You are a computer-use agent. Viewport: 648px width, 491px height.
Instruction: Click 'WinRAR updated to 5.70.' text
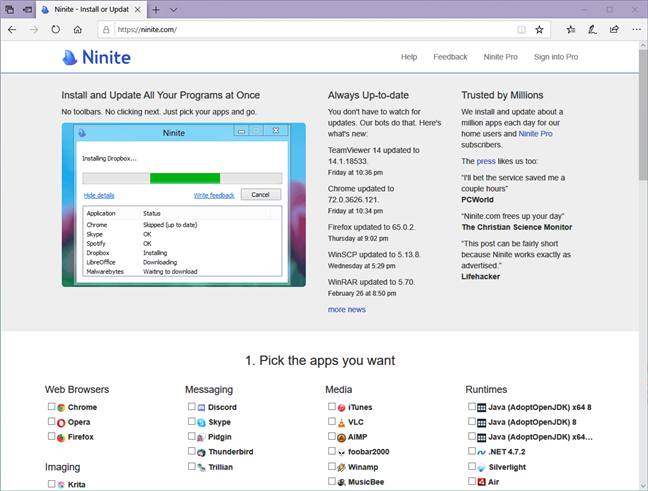click(x=372, y=282)
